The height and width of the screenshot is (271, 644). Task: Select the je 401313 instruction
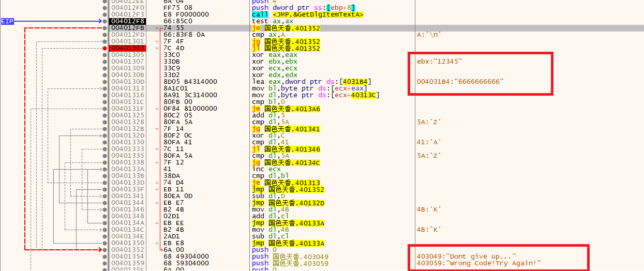pos(286,183)
